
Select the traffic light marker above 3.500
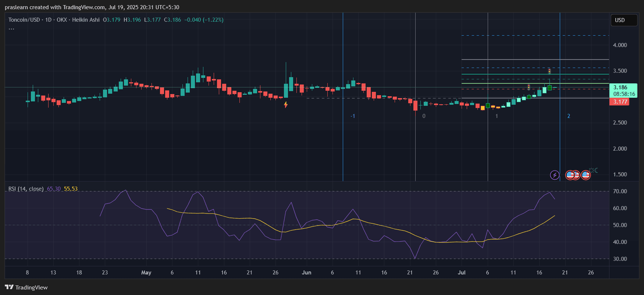click(549, 71)
